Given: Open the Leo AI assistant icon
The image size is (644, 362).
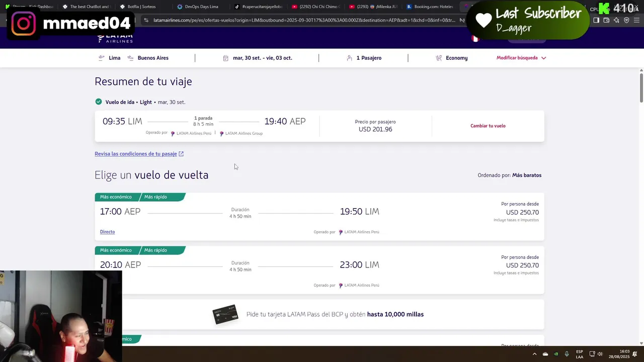Looking at the screenshot, I should point(616,20).
